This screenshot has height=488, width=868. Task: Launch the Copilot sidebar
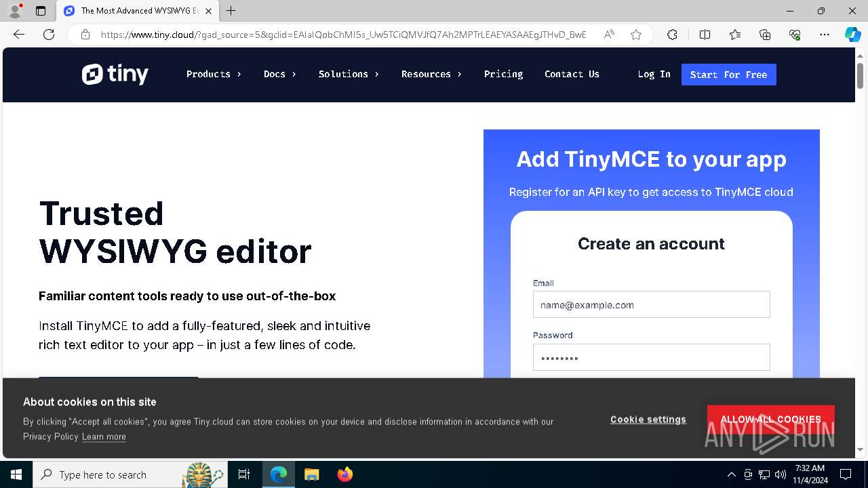(x=852, y=35)
